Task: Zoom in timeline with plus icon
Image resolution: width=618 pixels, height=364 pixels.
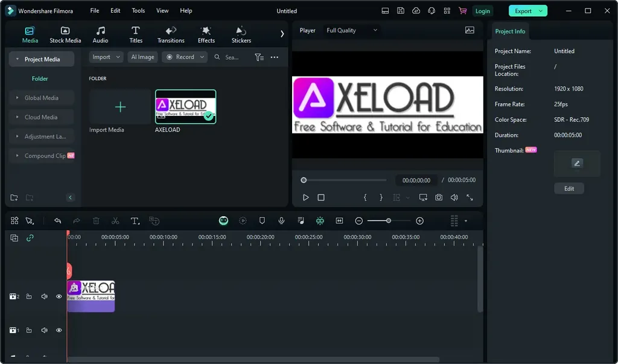Action: [420, 221]
